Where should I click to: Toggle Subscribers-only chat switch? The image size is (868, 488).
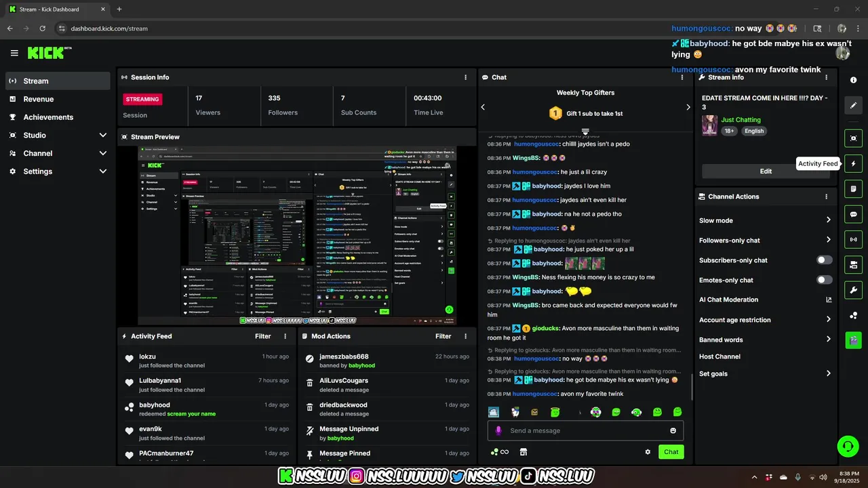pyautogui.click(x=825, y=260)
